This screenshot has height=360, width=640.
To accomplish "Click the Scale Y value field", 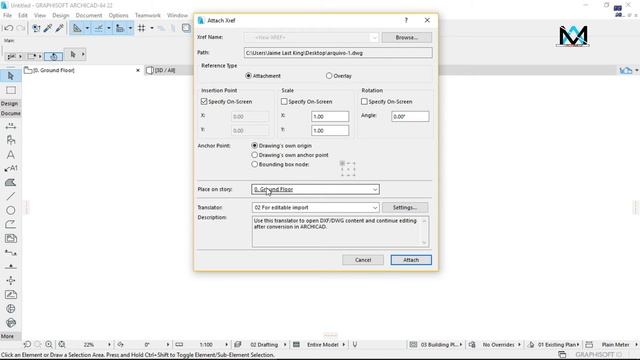I will [x=330, y=131].
